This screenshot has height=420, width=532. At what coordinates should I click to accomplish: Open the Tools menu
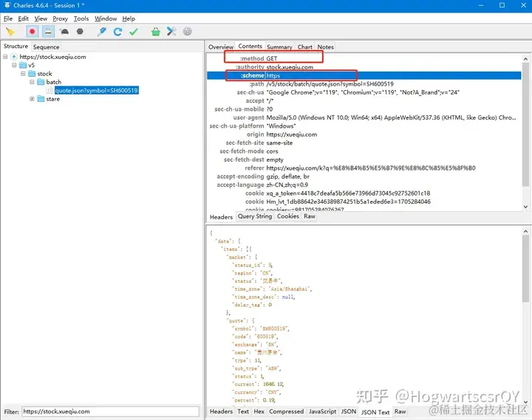click(x=81, y=18)
